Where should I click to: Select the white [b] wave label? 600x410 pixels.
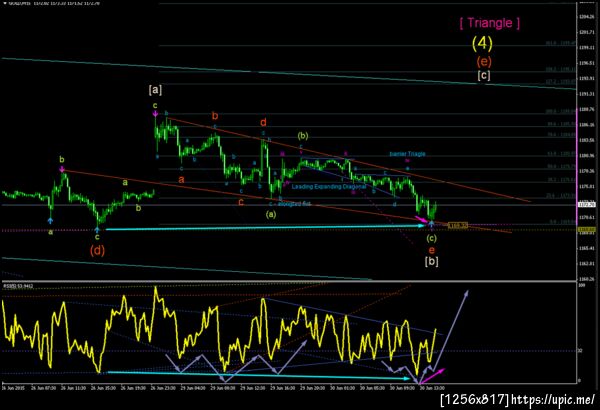click(x=432, y=261)
